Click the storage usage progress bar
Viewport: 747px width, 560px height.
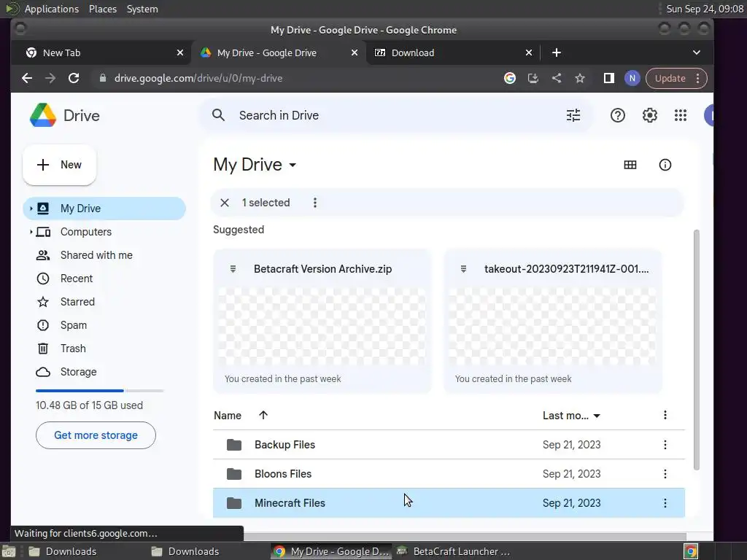pos(99,391)
